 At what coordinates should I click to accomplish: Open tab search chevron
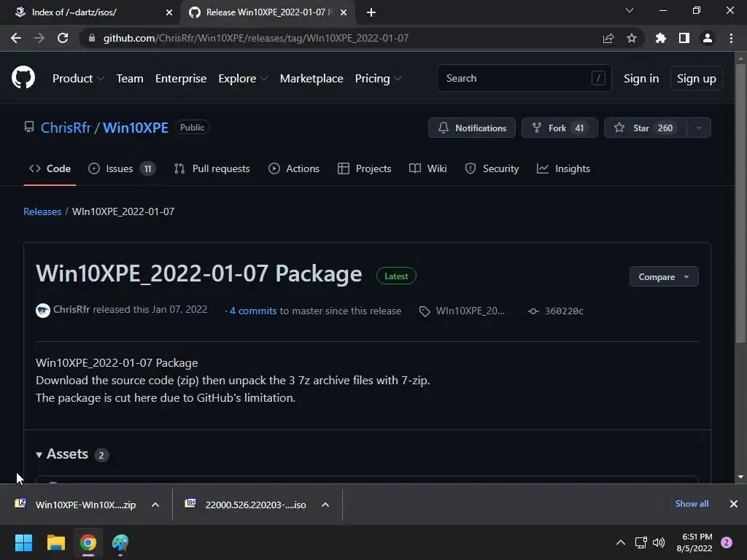coord(630,10)
